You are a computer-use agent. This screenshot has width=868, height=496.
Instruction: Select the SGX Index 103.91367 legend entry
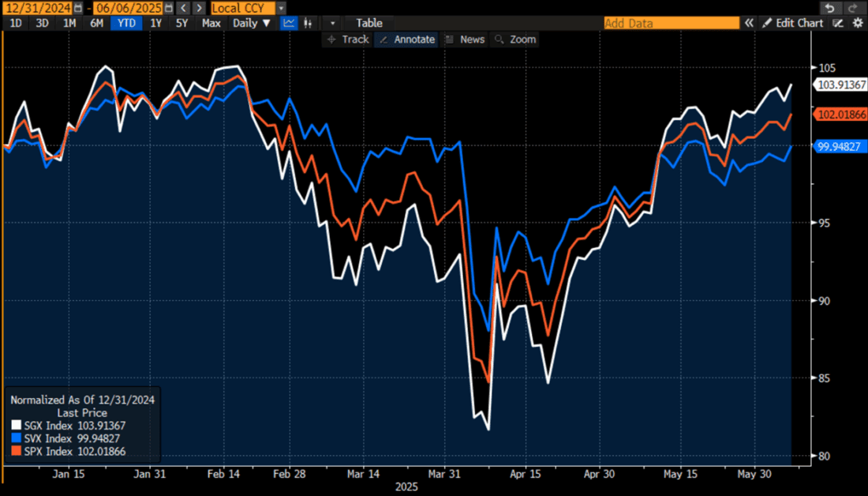pyautogui.click(x=69, y=426)
